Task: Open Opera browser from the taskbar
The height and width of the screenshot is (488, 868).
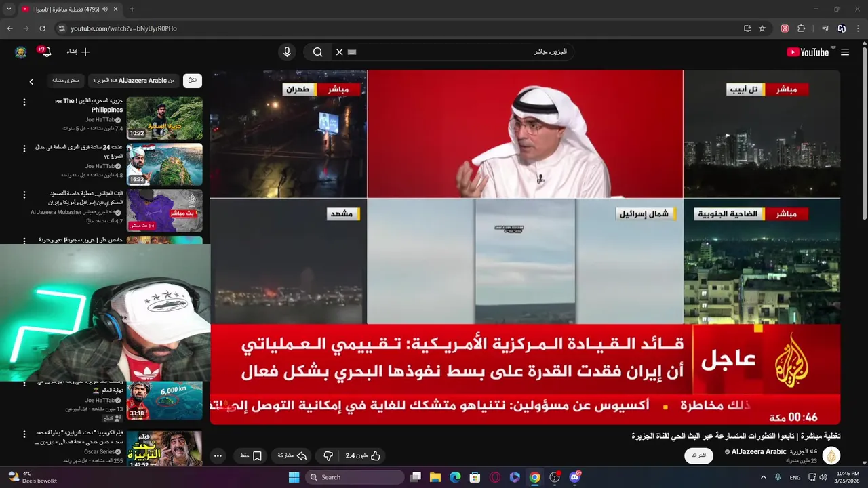Action: (495, 477)
